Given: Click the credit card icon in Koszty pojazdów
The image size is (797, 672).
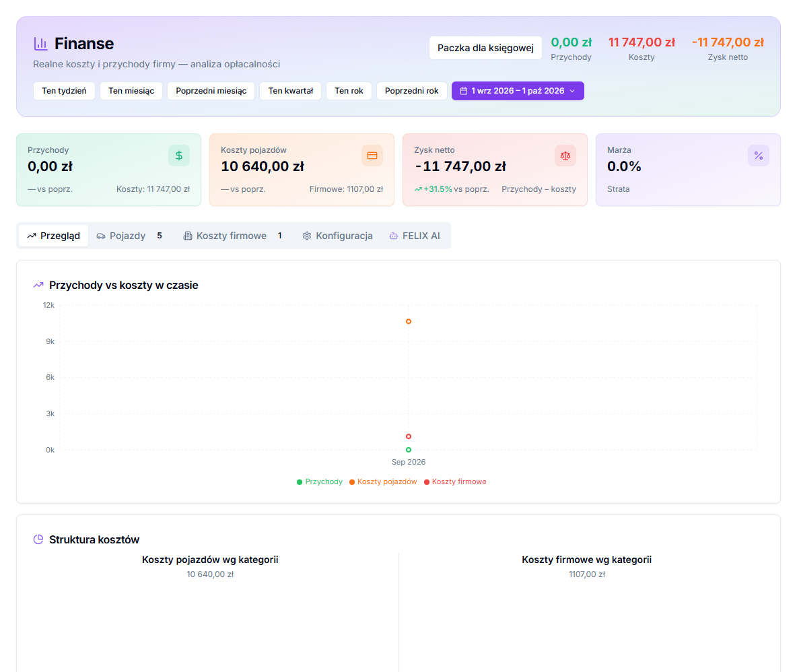Looking at the screenshot, I should (372, 156).
